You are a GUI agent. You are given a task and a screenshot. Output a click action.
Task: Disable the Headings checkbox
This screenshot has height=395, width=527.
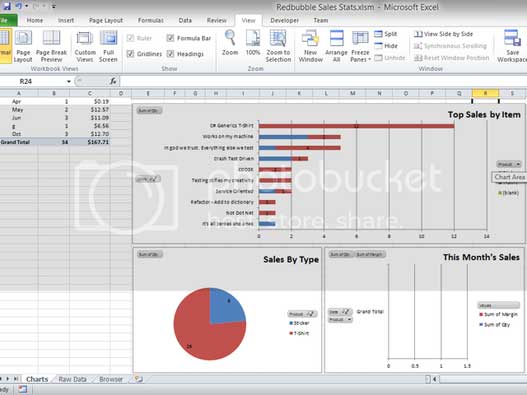click(x=170, y=54)
